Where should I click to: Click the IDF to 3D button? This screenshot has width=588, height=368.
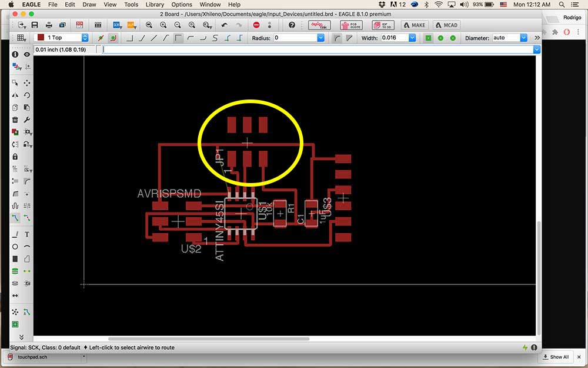tap(383, 25)
